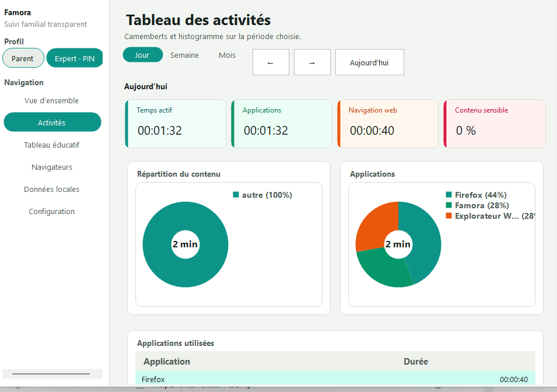Click the content distribution donut chart
This screenshot has width=557, height=392.
(185, 244)
